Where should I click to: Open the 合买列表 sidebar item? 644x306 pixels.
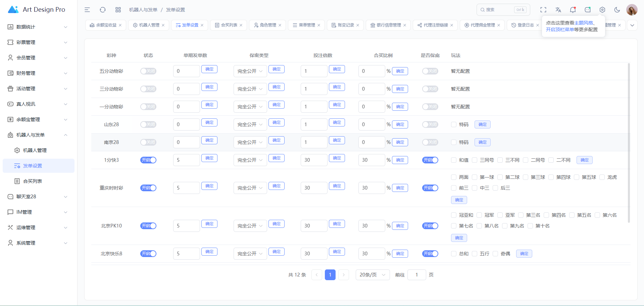pos(33,181)
